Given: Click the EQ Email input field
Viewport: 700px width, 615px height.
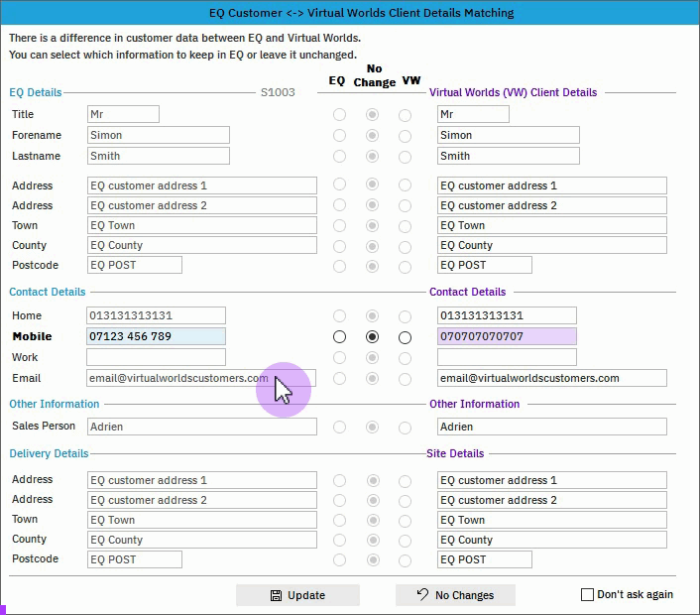Looking at the screenshot, I should click(x=178, y=378).
